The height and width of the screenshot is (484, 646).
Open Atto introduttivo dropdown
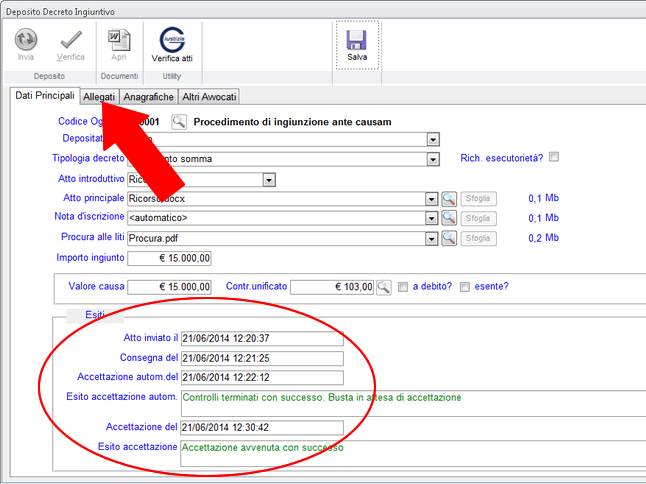tap(269, 180)
